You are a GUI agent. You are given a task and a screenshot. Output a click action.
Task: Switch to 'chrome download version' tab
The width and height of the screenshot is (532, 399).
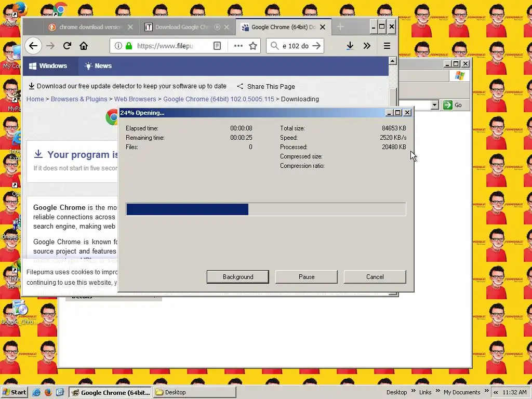point(91,27)
